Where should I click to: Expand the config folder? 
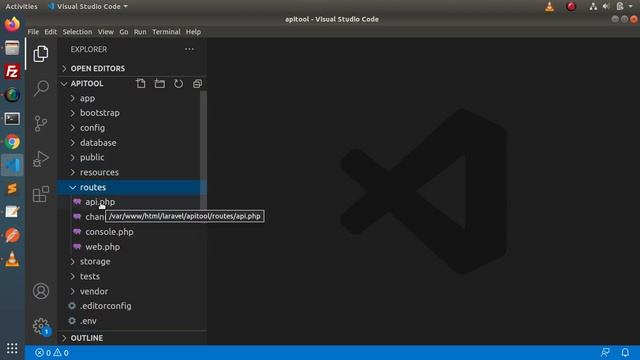coord(132,128)
